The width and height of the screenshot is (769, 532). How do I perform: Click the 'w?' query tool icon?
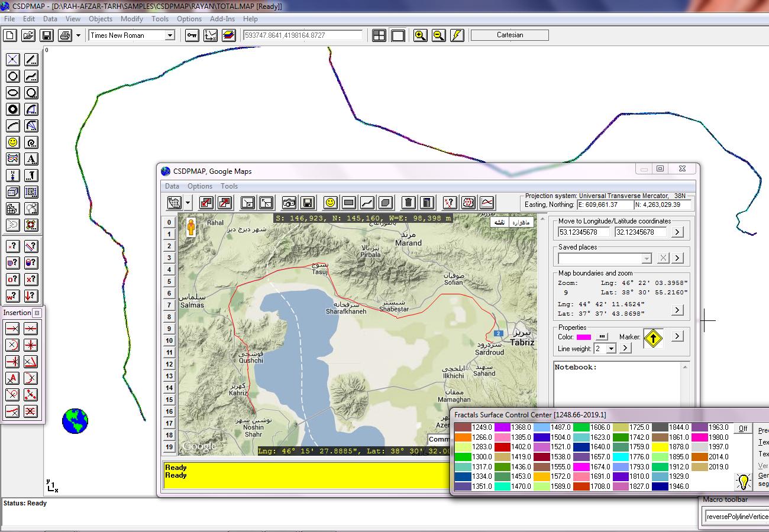coord(13,296)
